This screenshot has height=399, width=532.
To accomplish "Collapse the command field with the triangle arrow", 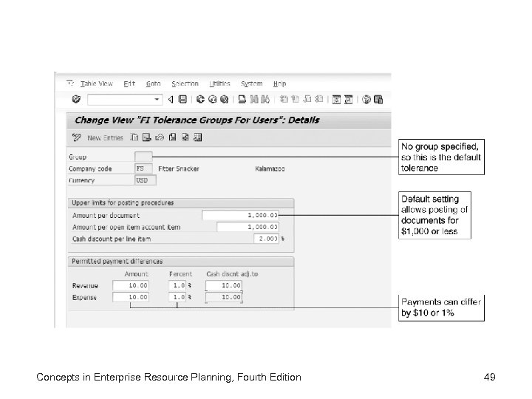I will tap(171, 100).
